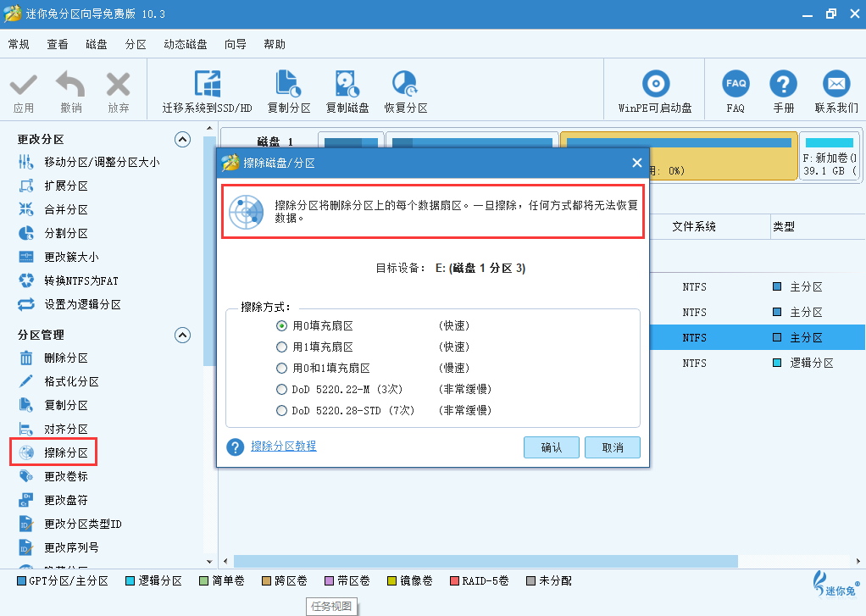866x616 pixels.
Task: Start the 恢复分区 toolbar tool
Action: pyautogui.click(x=406, y=92)
